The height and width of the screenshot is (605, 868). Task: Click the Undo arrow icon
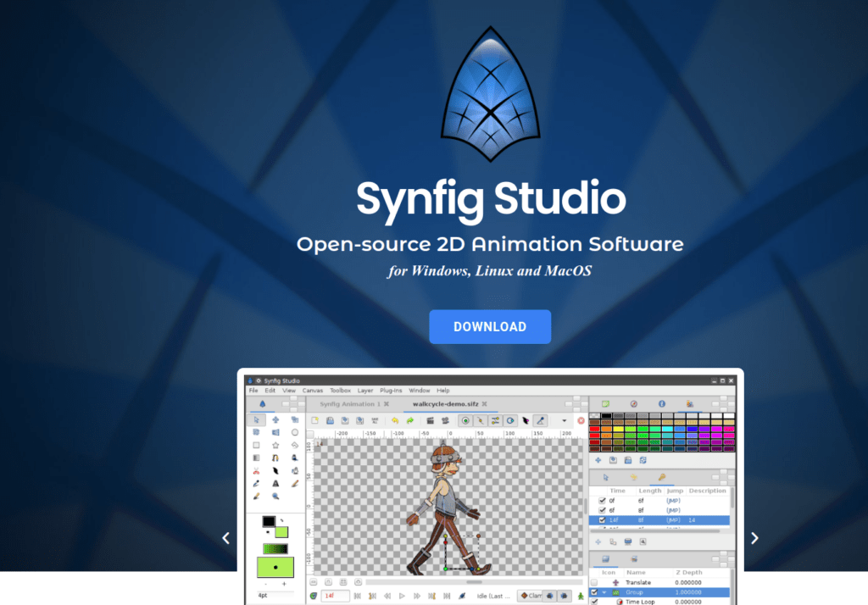coord(395,420)
